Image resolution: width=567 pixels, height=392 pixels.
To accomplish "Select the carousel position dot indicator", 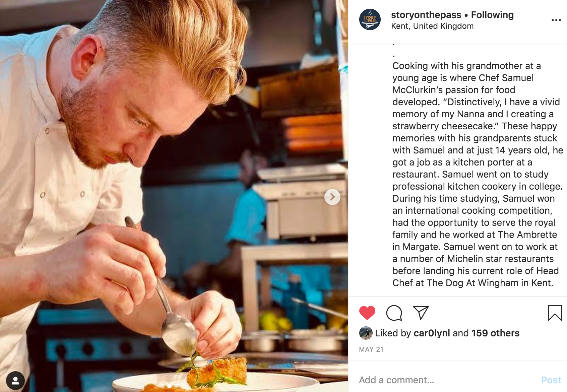I will coord(170,386).
